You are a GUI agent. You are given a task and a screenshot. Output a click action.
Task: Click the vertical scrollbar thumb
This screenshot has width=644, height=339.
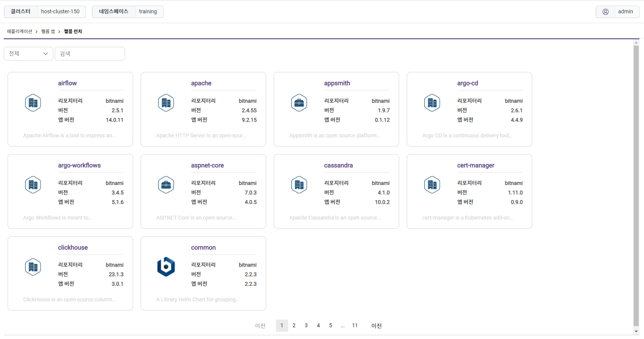(x=636, y=186)
